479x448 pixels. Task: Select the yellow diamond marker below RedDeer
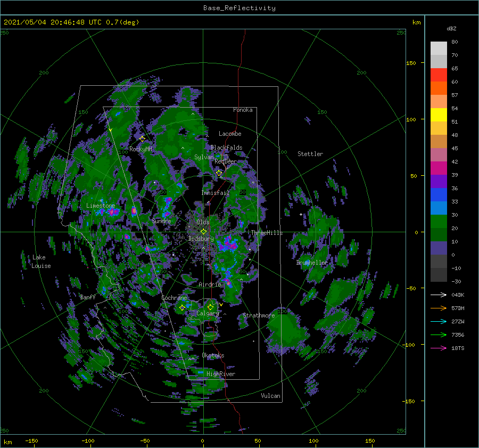(x=219, y=173)
